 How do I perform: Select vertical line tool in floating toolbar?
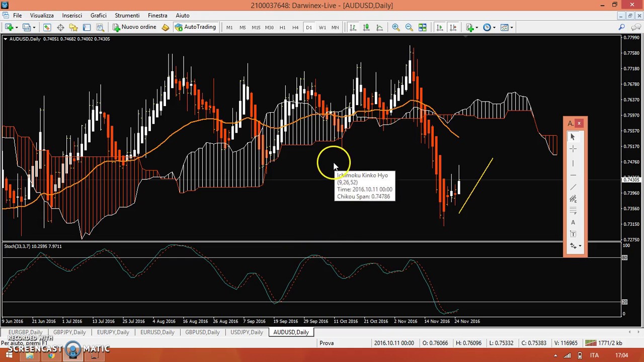tap(573, 163)
